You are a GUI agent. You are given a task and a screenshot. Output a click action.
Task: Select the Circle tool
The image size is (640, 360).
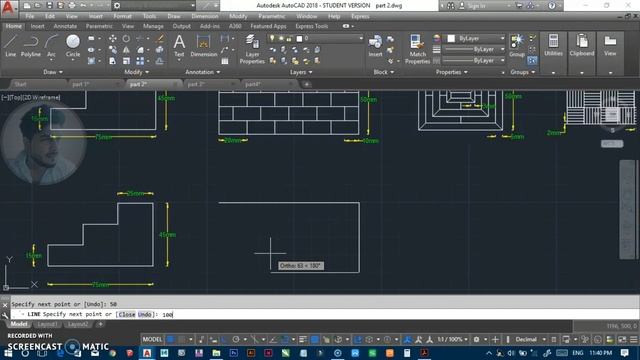[73, 46]
